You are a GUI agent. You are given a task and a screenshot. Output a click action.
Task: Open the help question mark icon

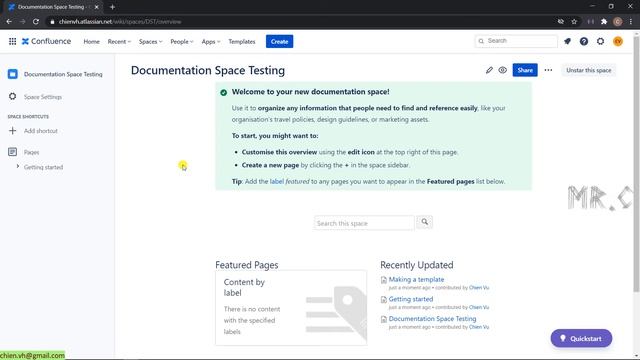584,41
